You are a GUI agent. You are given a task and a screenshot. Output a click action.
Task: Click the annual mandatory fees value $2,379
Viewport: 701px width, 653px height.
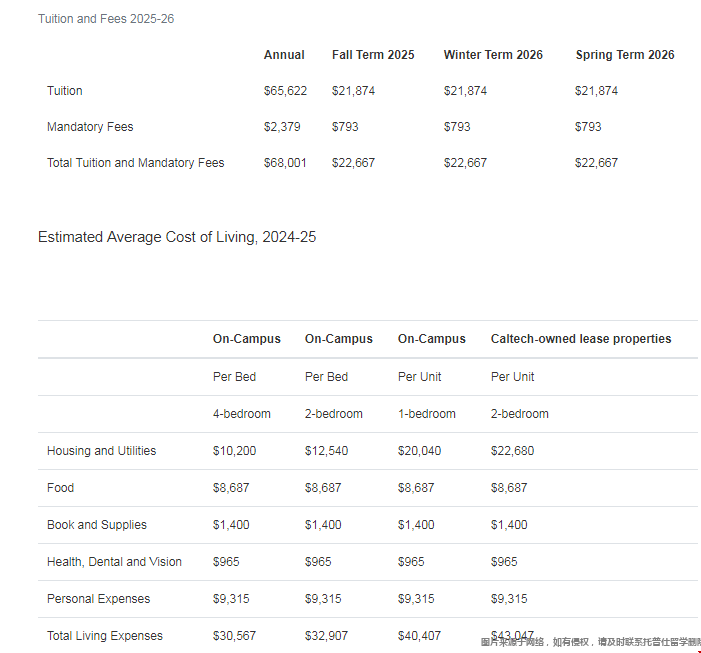(281, 127)
